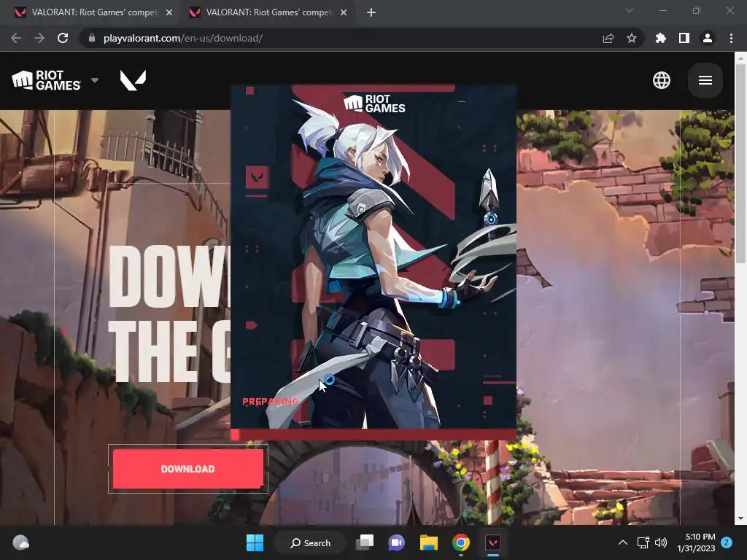This screenshot has height=560, width=747.
Task: Open the language globe selector
Action: point(661,80)
